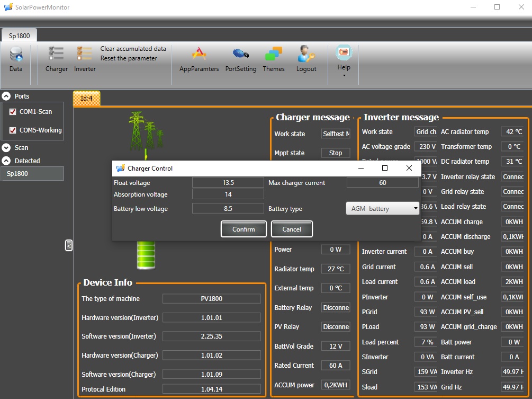Select the Id:4 device tab
Screen dimensions: 532x399
tap(86, 99)
